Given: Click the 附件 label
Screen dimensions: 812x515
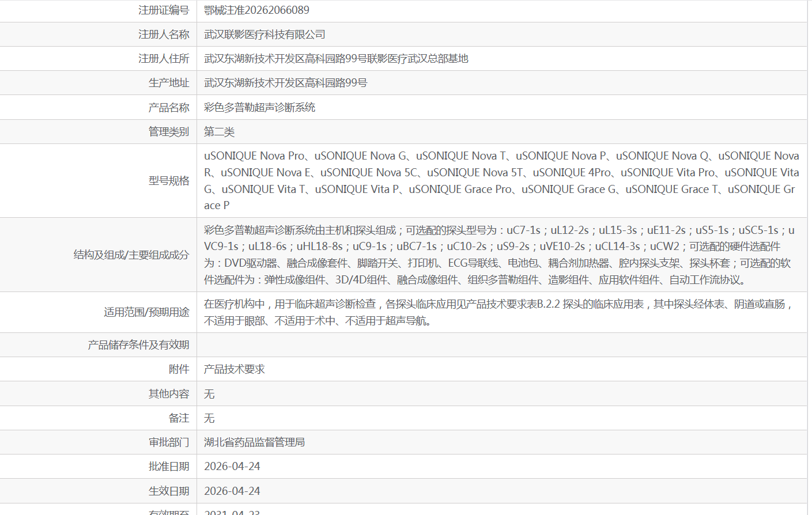Looking at the screenshot, I should (179, 369).
